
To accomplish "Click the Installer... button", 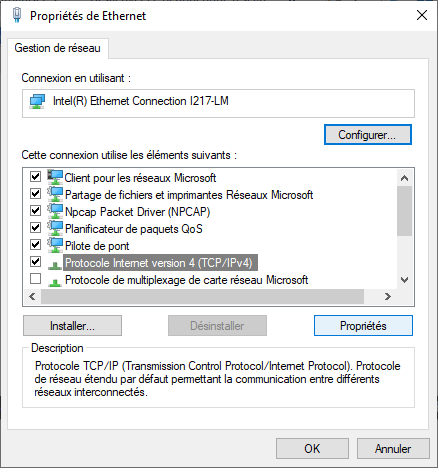I will 72,326.
